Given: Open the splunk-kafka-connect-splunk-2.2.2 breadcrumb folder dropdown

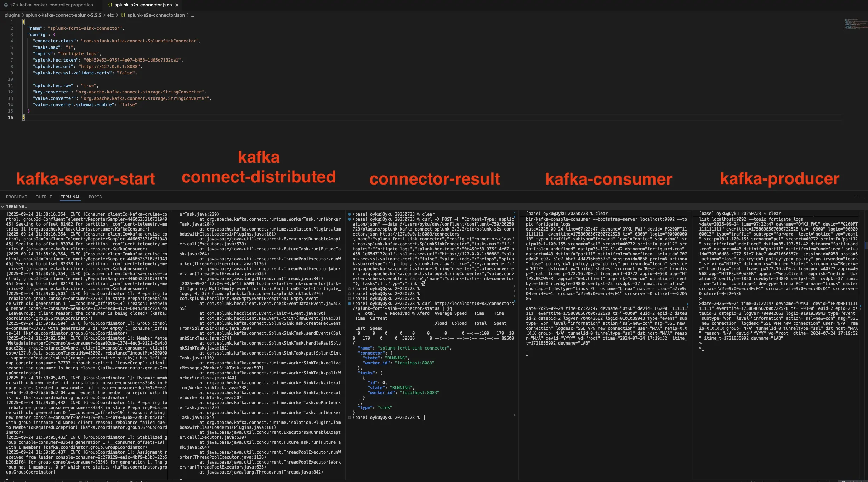Looking at the screenshot, I should [x=63, y=15].
